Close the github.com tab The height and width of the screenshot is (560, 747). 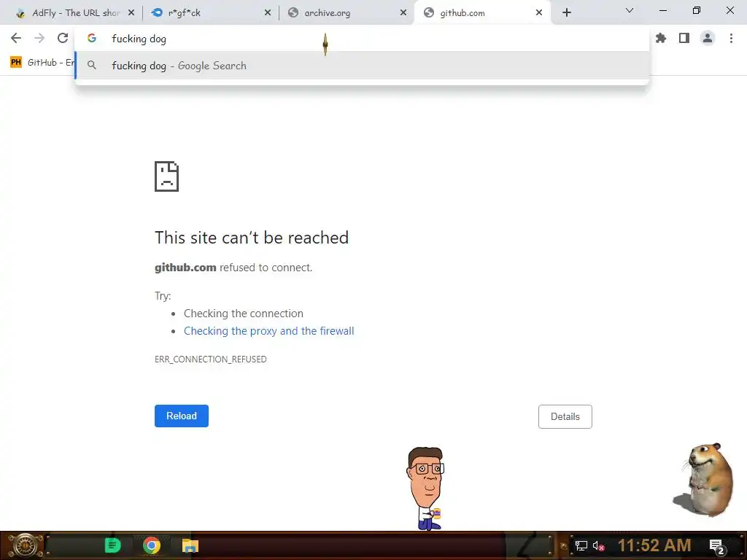[x=539, y=13]
